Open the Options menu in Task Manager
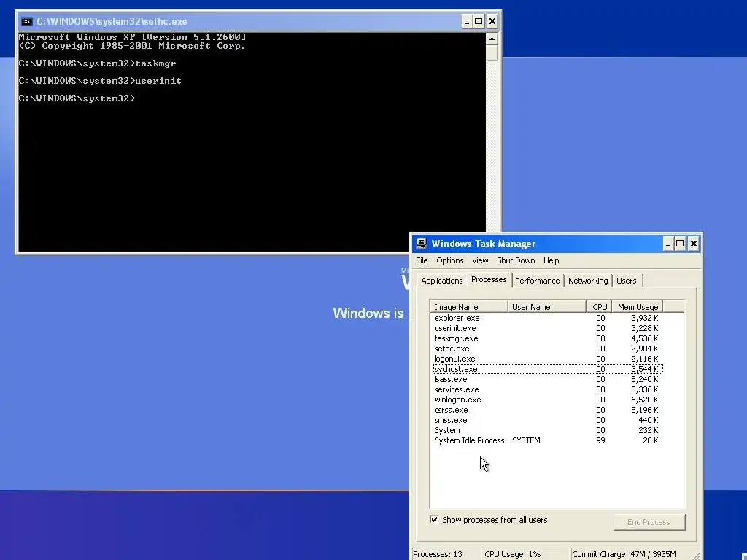 449,260
